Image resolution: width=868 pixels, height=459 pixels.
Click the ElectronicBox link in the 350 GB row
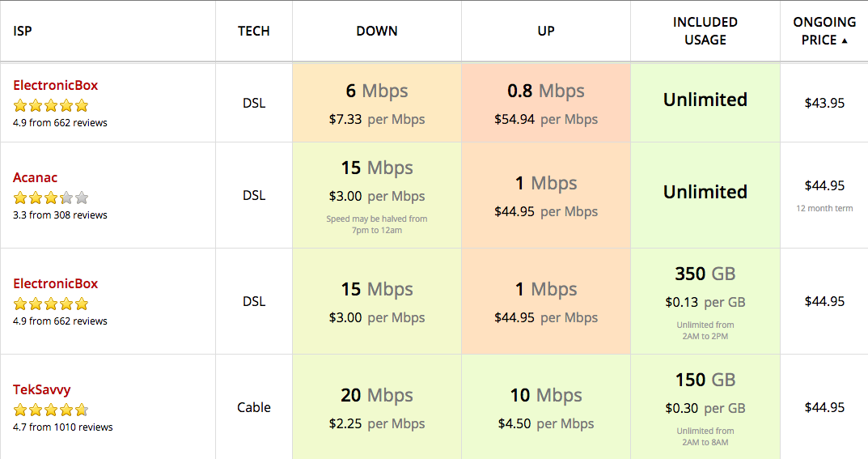55,283
